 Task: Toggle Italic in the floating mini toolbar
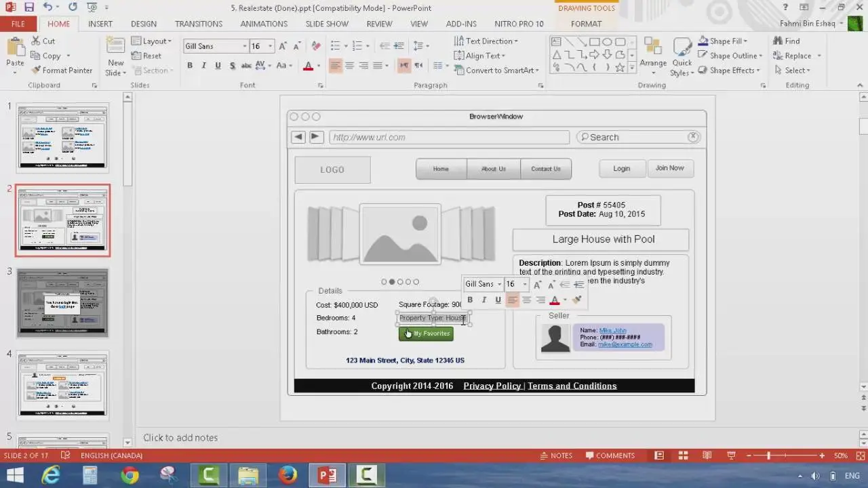[484, 300]
